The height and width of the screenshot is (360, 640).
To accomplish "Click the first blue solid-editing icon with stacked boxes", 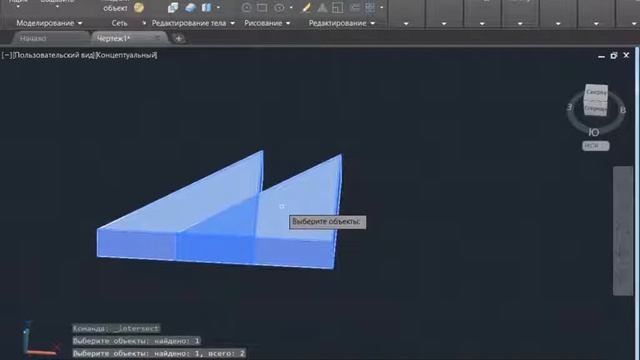I will coord(173,7).
